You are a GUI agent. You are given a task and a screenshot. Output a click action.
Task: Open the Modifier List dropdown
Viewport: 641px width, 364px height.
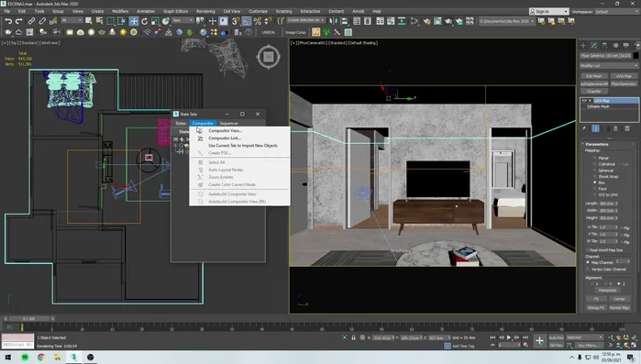609,65
